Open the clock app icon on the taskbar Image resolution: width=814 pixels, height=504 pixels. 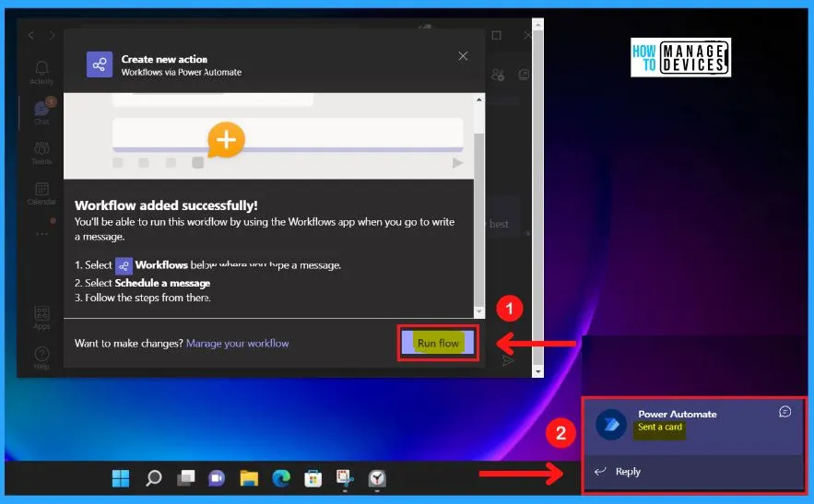(377, 478)
